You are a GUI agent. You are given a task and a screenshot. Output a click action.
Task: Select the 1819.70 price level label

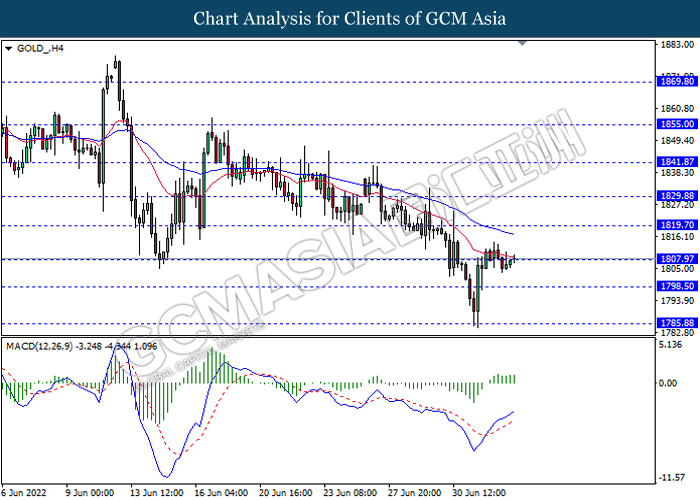coord(677,225)
